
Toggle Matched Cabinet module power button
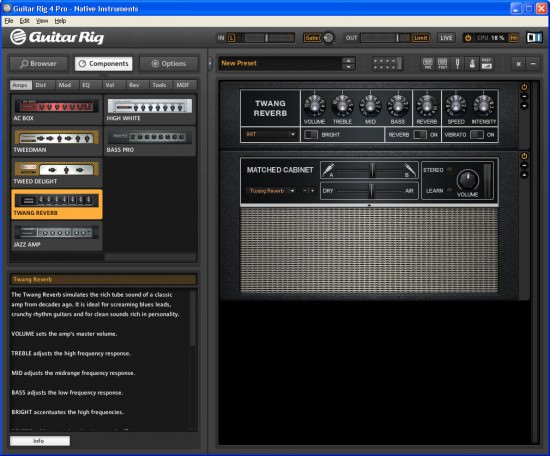(524, 156)
